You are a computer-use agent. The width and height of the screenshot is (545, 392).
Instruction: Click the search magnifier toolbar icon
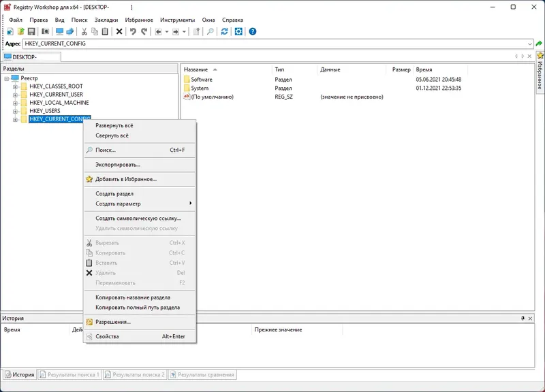pyautogui.click(x=211, y=31)
